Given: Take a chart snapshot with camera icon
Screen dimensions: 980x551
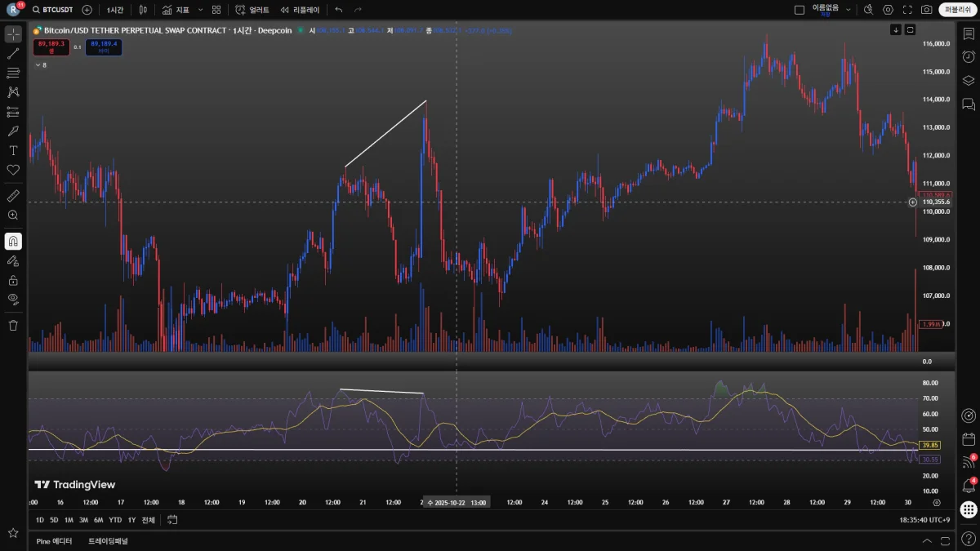Looking at the screenshot, I should point(926,10).
